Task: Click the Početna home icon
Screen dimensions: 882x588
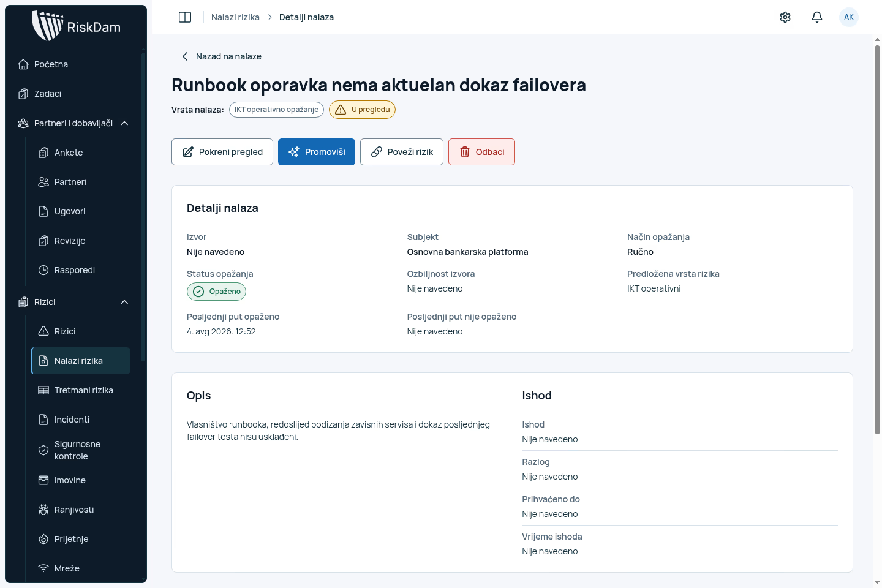Action: (x=23, y=64)
